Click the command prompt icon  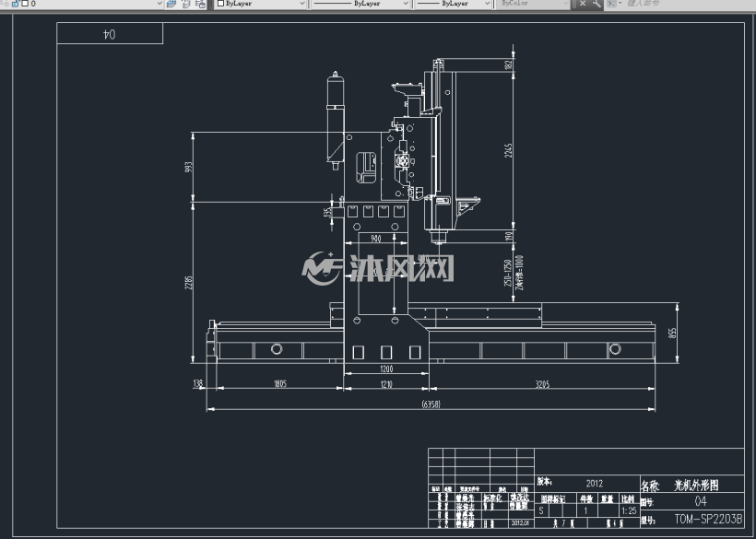coord(611,4)
